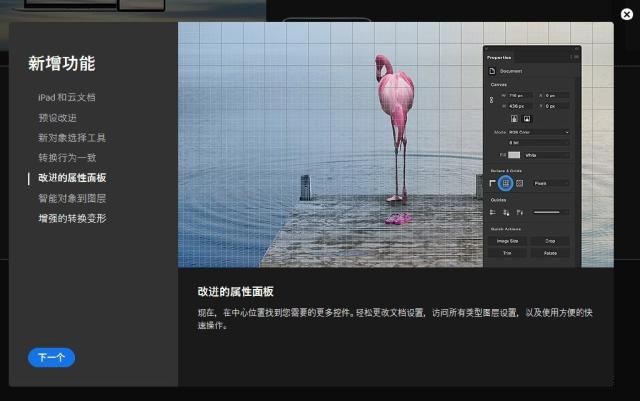
Task: Click the chain link icon beside canvas dimensions
Action: tap(492, 100)
